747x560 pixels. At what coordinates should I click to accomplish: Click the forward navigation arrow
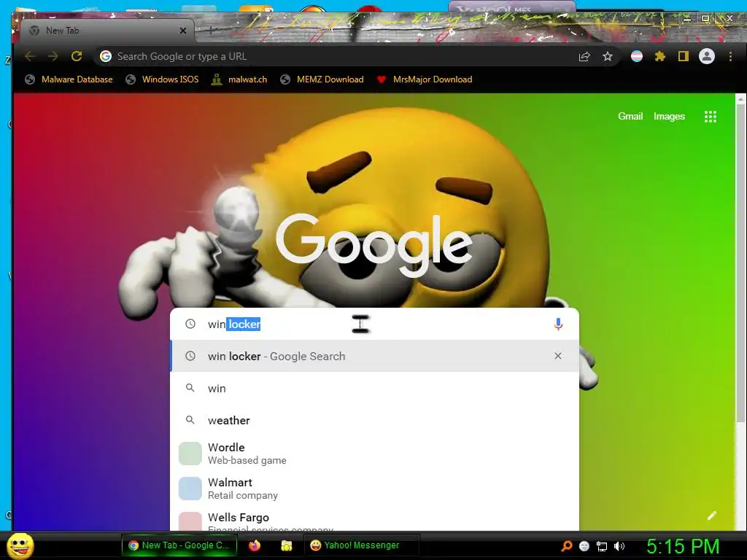(53, 57)
